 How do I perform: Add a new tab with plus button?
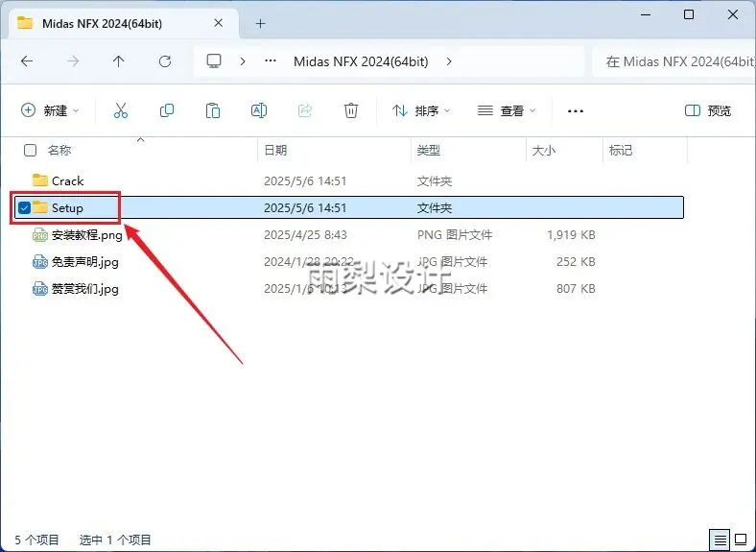[x=260, y=23]
